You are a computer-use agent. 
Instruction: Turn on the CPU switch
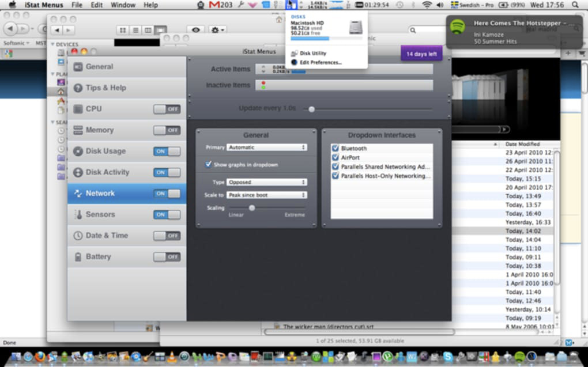pos(167,109)
